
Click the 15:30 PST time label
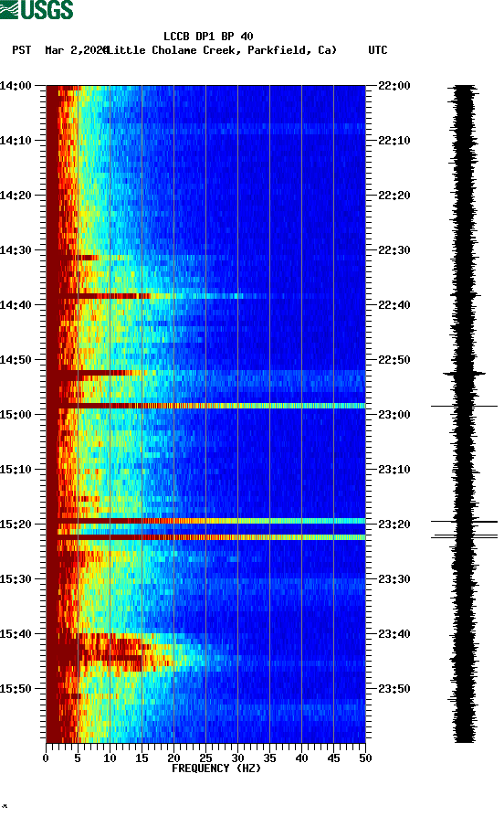click(x=16, y=579)
